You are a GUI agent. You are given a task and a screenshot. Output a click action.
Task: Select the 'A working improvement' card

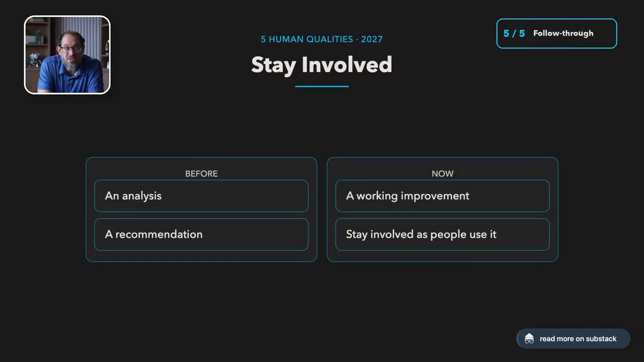[442, 196]
